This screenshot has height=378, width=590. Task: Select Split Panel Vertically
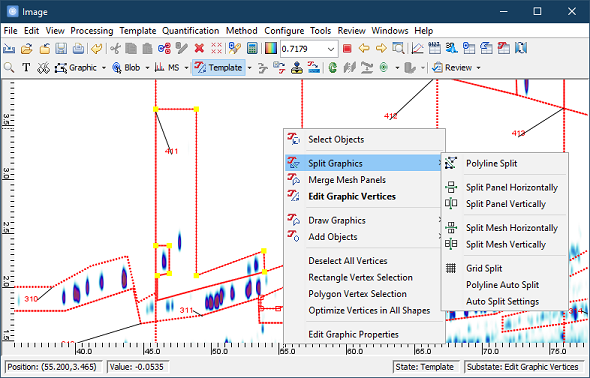click(505, 204)
